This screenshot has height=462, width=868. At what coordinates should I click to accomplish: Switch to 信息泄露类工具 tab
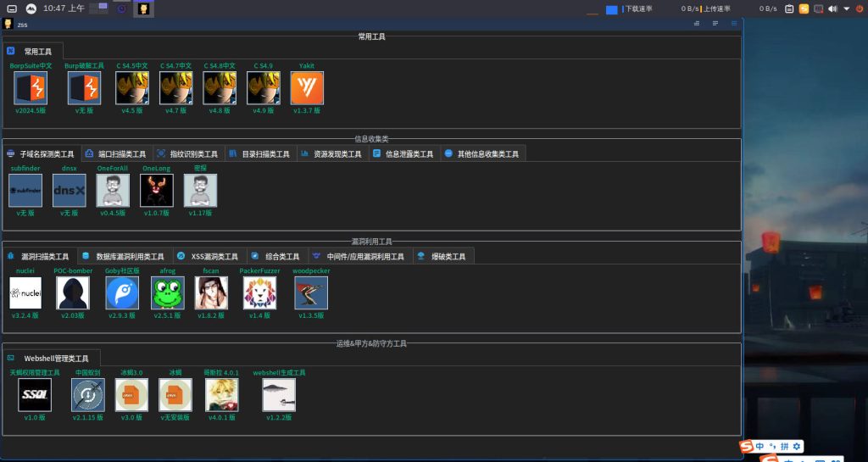[x=404, y=153]
